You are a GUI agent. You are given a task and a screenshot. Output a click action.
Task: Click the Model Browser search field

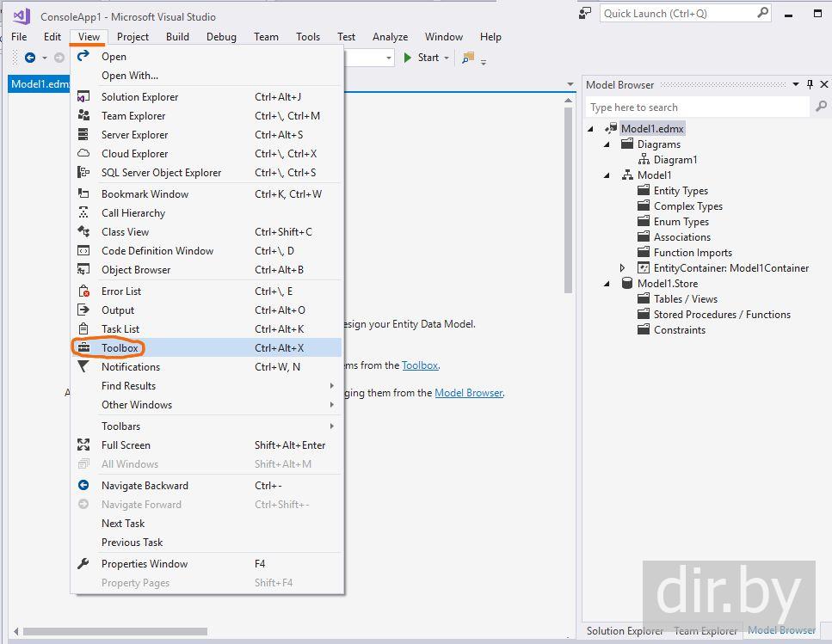pos(697,107)
